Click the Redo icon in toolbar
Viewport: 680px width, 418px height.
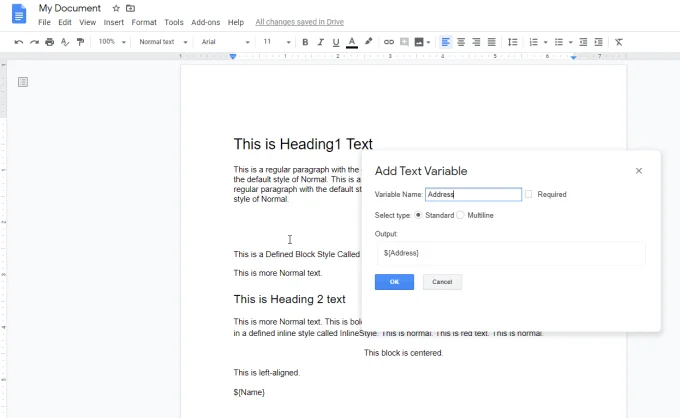34,42
